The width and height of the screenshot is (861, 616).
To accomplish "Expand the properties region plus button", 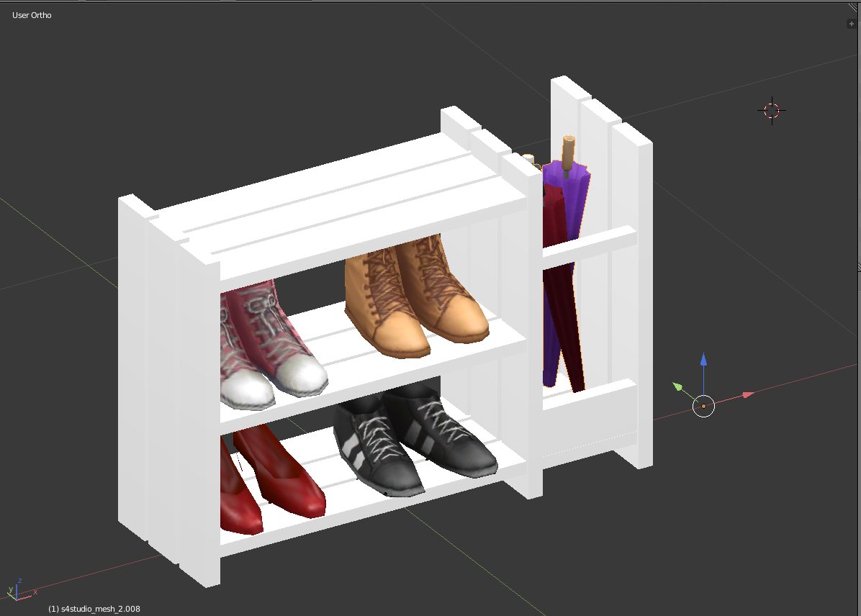I will [852, 24].
